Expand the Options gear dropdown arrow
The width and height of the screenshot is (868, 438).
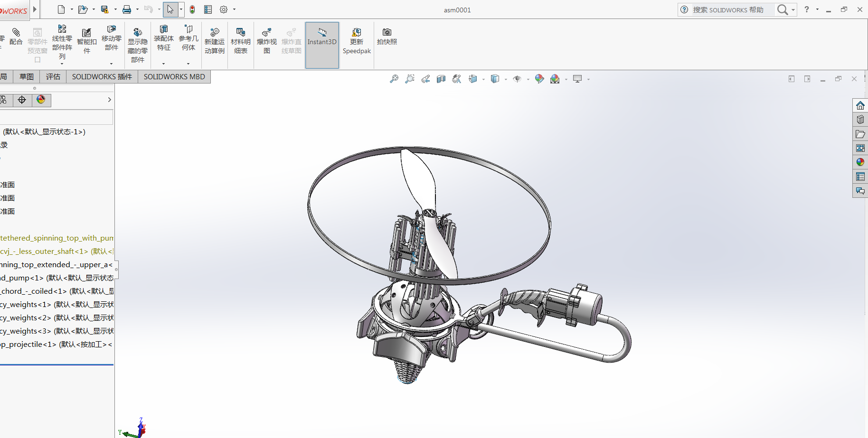tap(234, 9)
